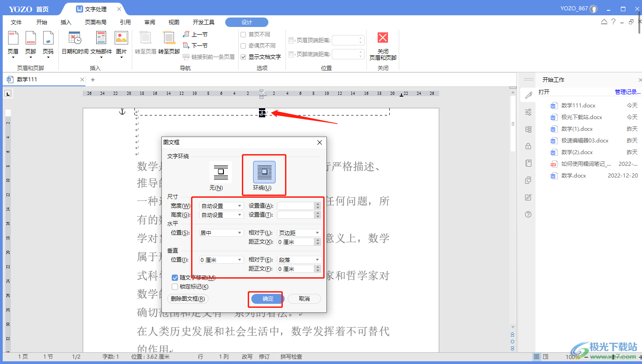This screenshot has width=642, height=364.
Task: Click the YOZO_867 user avatar icon
Action: [x=593, y=9]
